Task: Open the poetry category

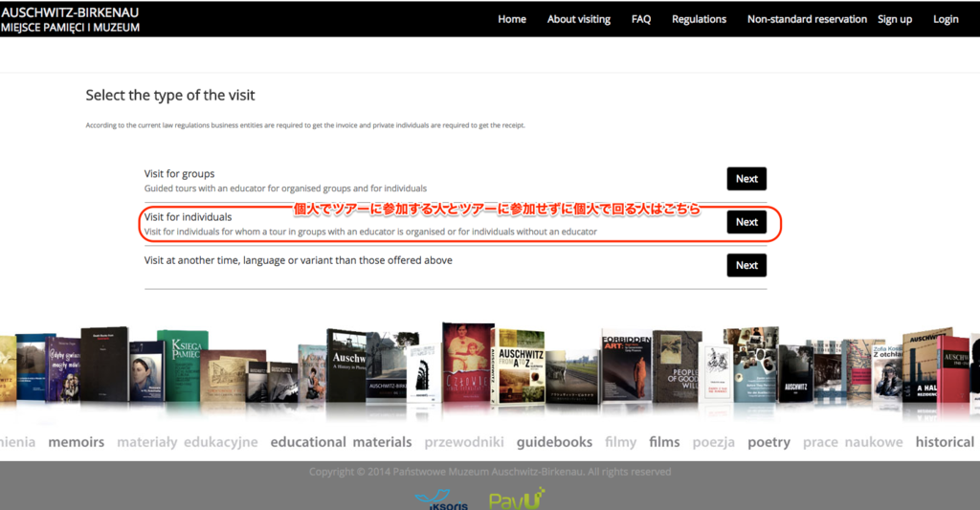Action: 768,442
